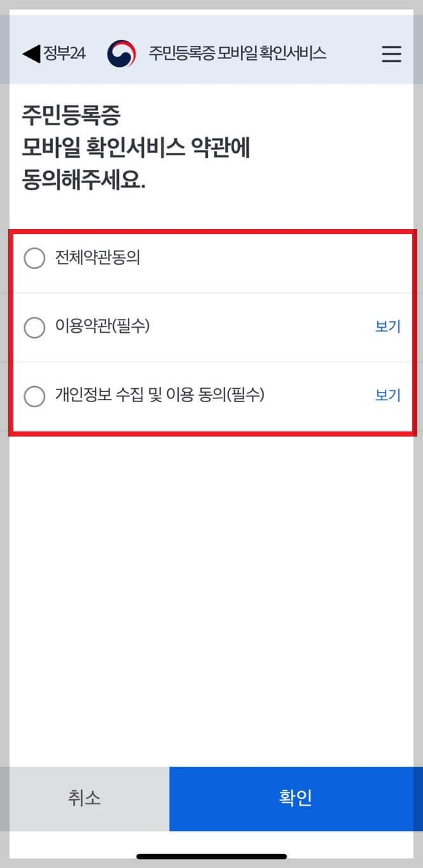Enable the 이용약관(필수) agreement circle
The height and width of the screenshot is (868, 423).
pos(34,327)
